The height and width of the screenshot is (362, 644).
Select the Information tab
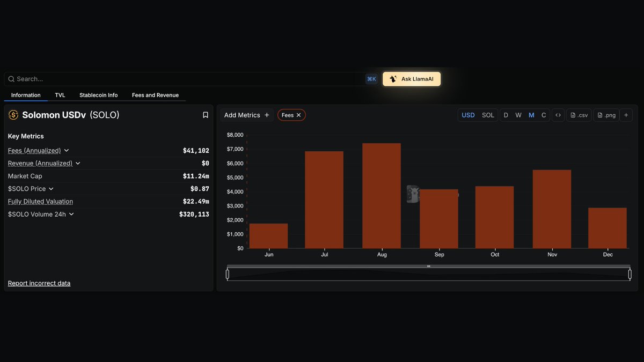(26, 95)
